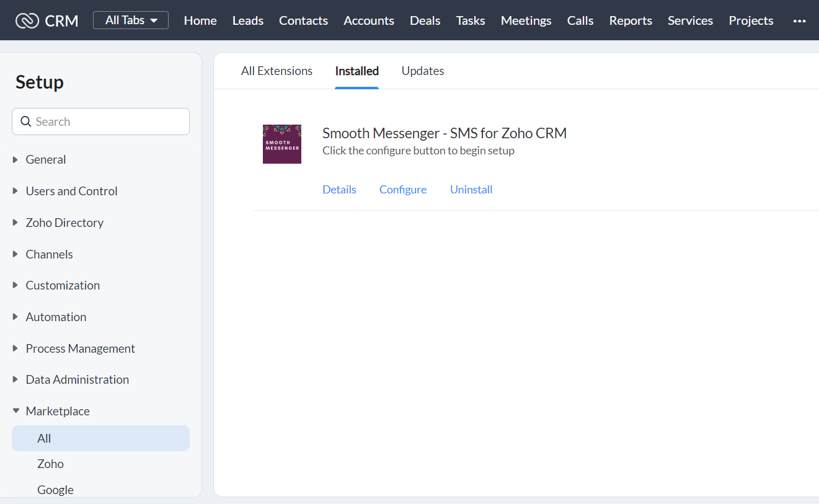This screenshot has width=819, height=504.
Task: Open the Tasks module
Action: tap(471, 20)
